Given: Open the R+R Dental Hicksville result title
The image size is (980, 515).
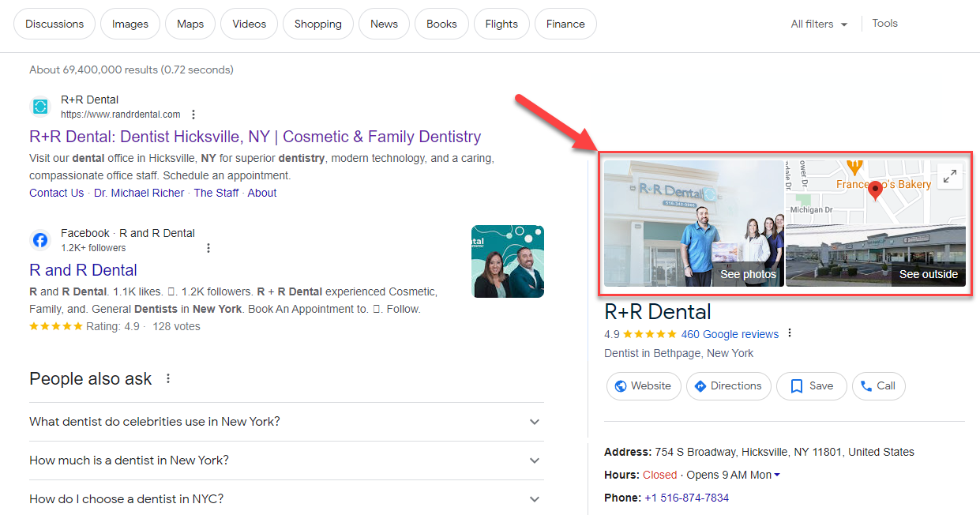Looking at the screenshot, I should (255, 137).
